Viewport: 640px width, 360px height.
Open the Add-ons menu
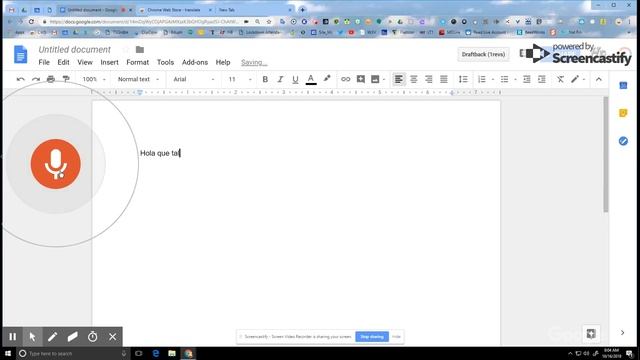coord(195,62)
